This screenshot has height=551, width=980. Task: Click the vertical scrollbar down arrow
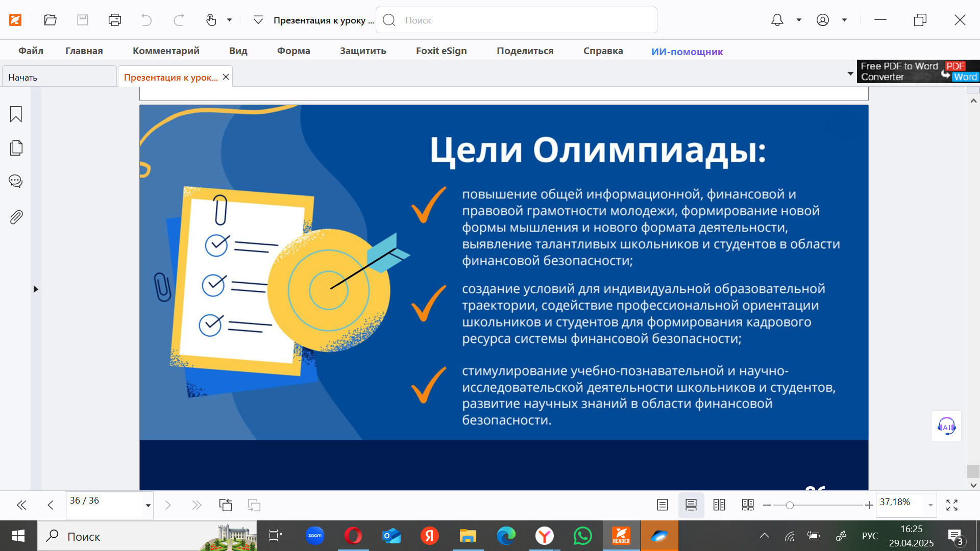pos(973,485)
